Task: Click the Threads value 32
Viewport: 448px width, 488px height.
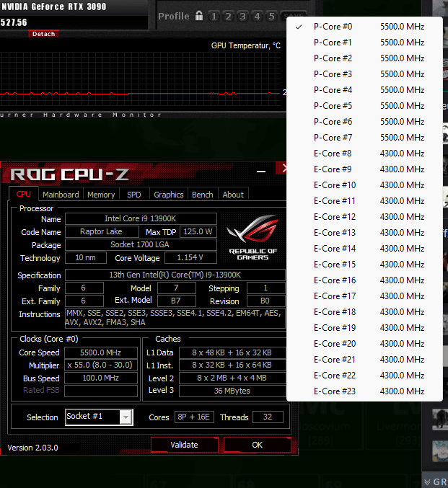Action: click(268, 417)
